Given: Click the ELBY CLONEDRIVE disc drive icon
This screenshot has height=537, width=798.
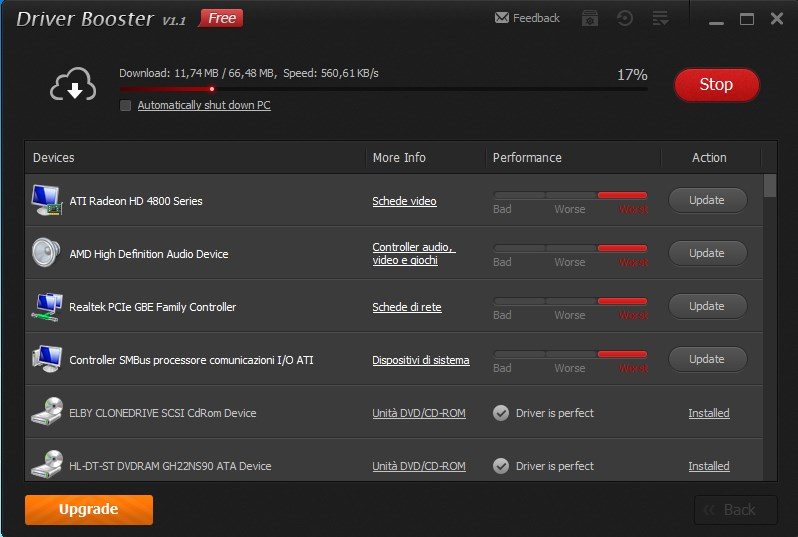Looking at the screenshot, I should tap(46, 412).
